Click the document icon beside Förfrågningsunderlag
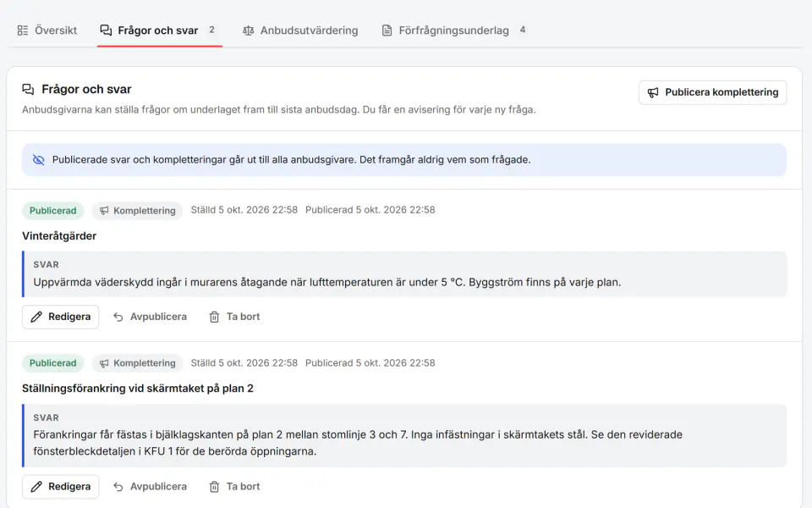Screen dimensions: 812x508 (x=387, y=30)
